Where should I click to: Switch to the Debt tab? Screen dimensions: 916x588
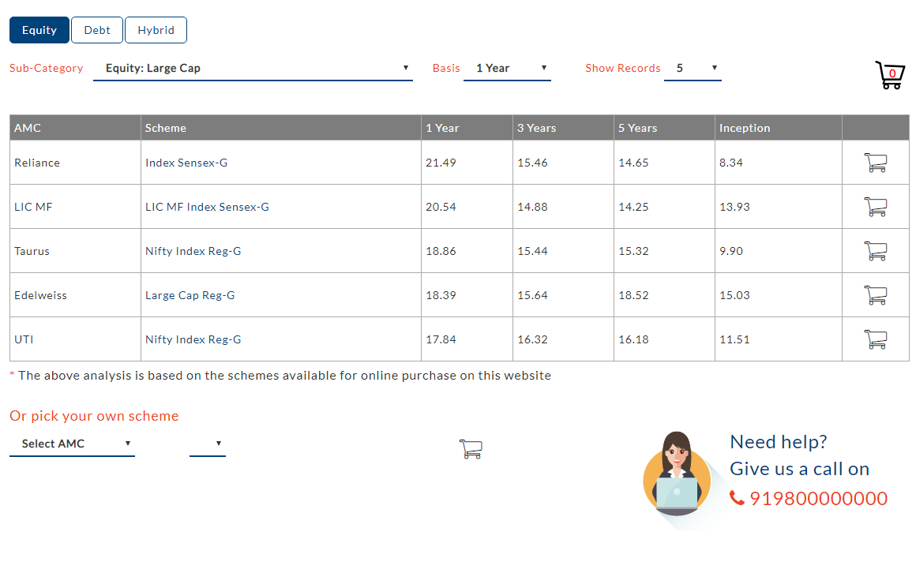tap(97, 30)
